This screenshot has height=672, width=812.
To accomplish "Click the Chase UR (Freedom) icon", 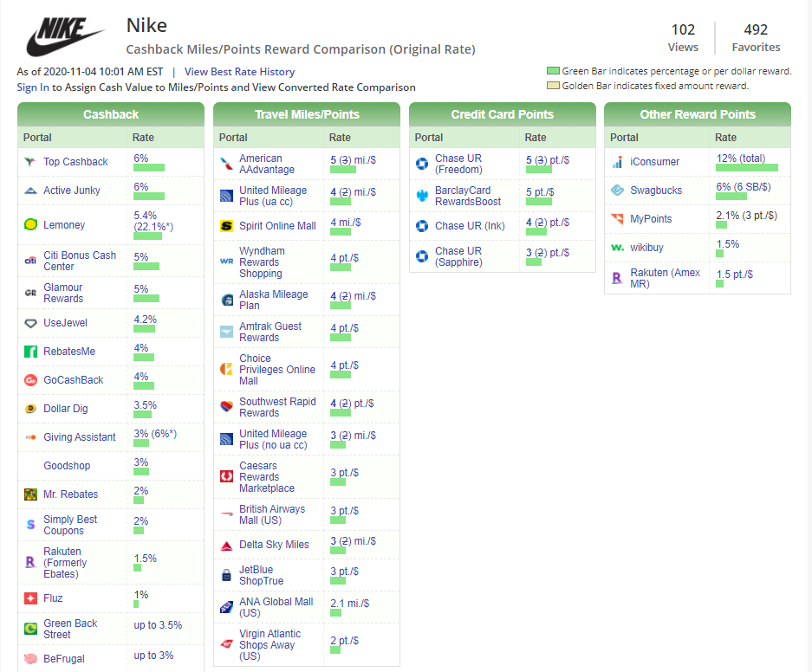I will [x=422, y=164].
